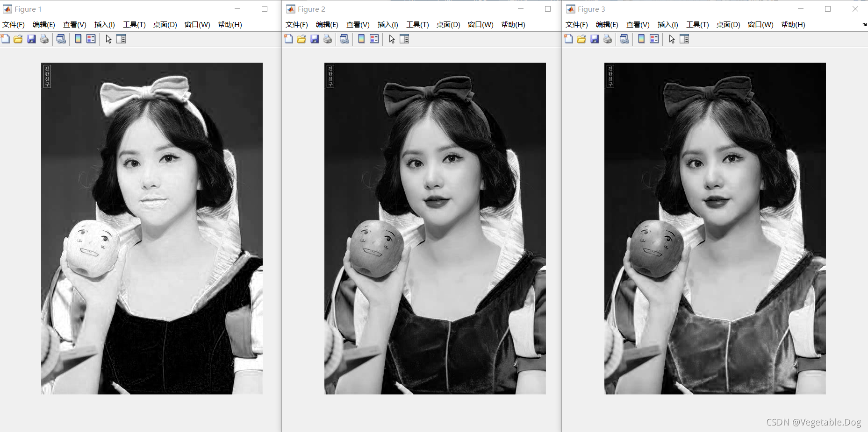The width and height of the screenshot is (868, 432).
Task: Open 编辑(E) menu in Figure 3
Action: (607, 24)
